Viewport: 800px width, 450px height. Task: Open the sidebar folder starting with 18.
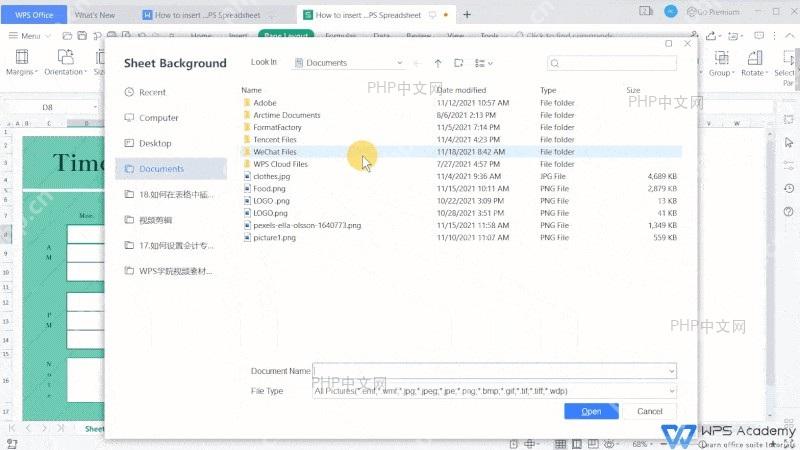(x=169, y=194)
